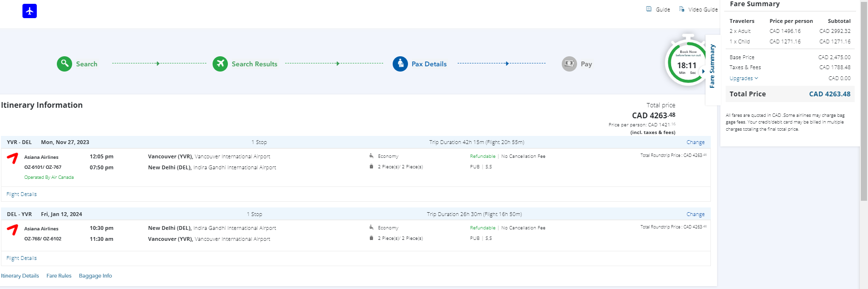868x289 pixels.
Task: Expand Flight Details for DEL - YVR flight
Action: pos(21,258)
